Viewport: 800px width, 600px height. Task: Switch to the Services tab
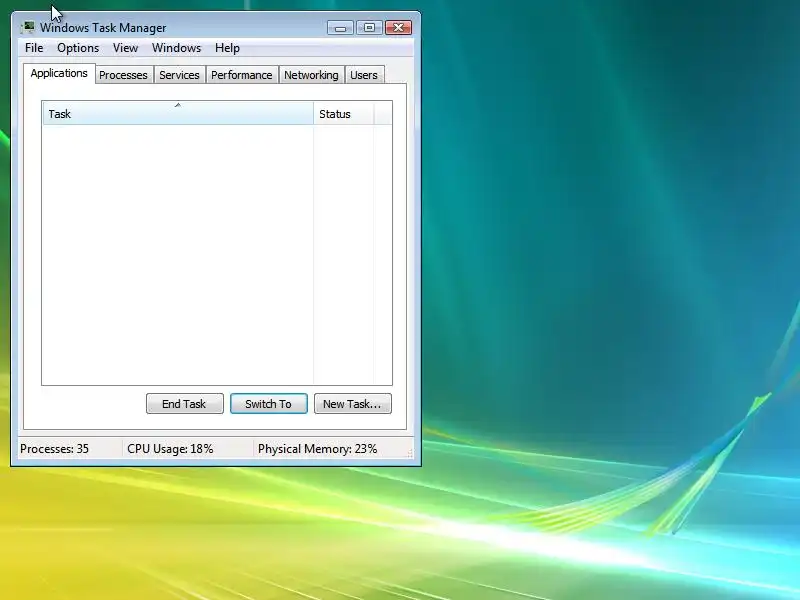click(x=179, y=75)
